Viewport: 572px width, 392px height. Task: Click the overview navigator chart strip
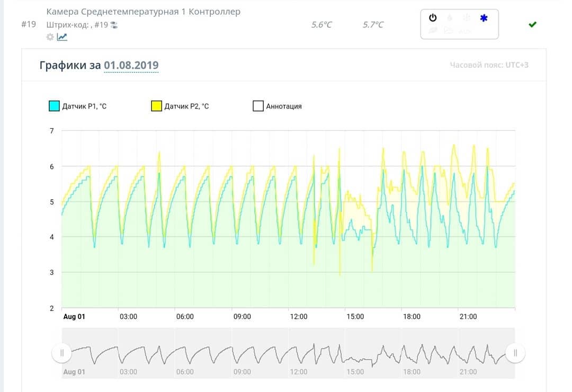pos(288,353)
